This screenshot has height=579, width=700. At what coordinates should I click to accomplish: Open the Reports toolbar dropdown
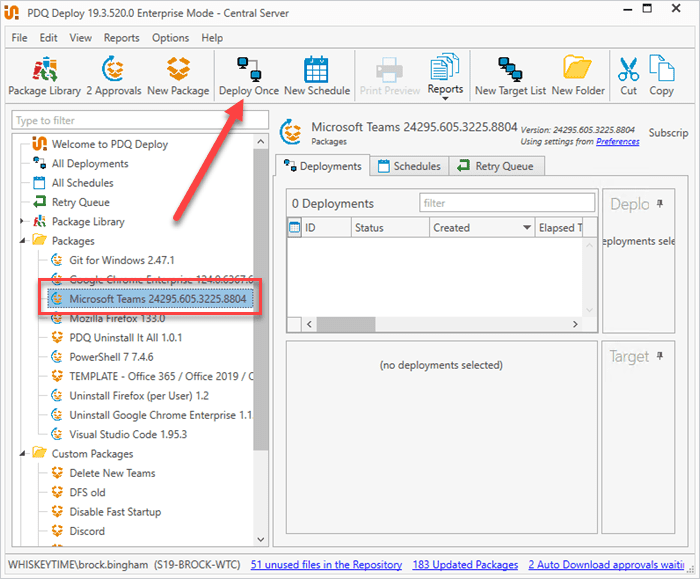pos(445,77)
